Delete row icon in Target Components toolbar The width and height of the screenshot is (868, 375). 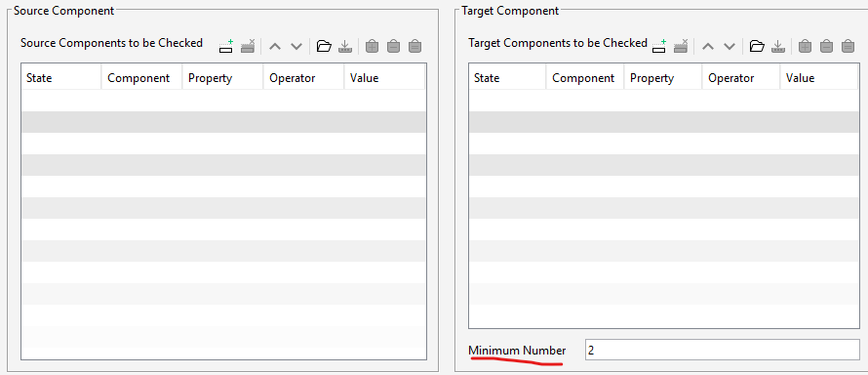tap(681, 46)
